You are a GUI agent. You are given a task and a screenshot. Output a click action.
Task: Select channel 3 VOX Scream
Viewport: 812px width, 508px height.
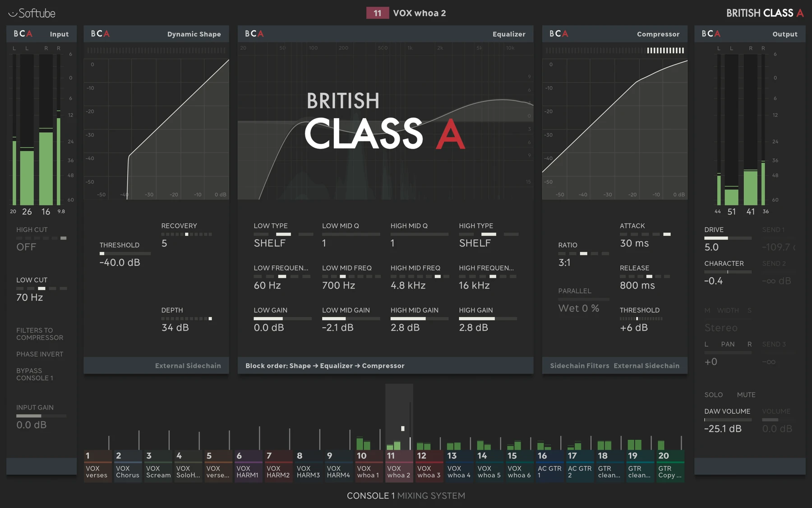pos(158,466)
